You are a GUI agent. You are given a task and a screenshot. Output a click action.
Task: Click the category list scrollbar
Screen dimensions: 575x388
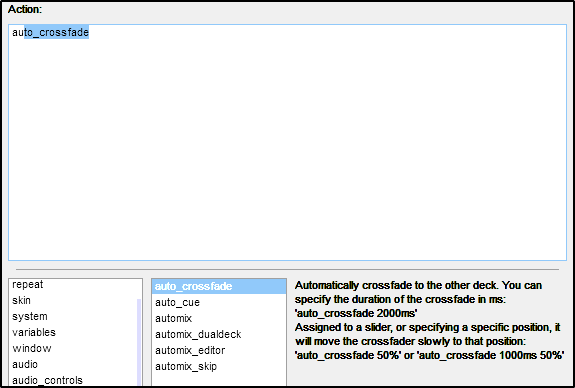139,342
